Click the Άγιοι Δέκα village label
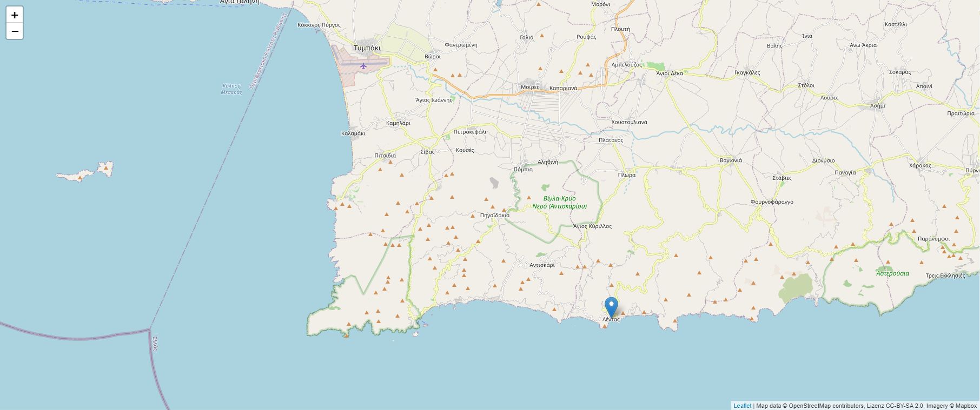 tap(669, 73)
